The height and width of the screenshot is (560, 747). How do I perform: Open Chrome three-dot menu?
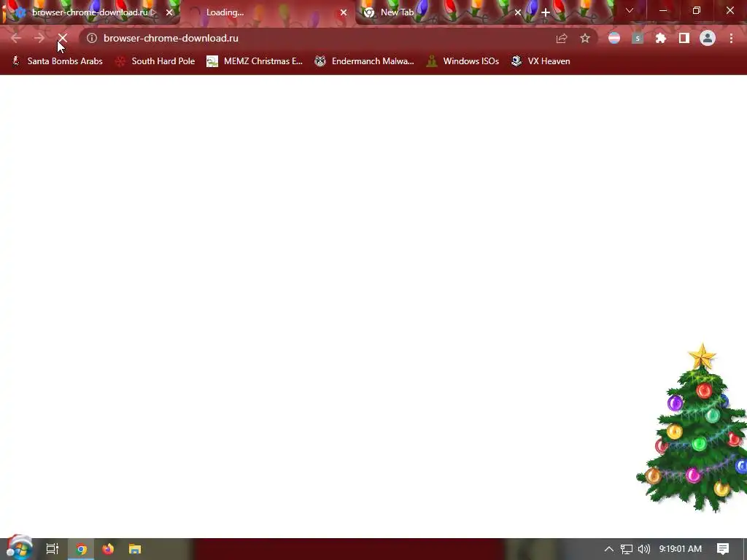(731, 38)
